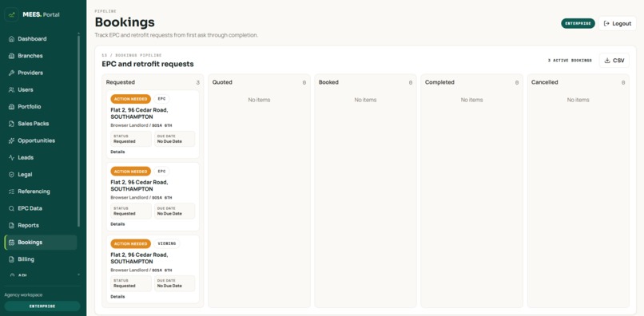Open Details of the first EPC booking card
644x316 pixels.
coord(117,152)
